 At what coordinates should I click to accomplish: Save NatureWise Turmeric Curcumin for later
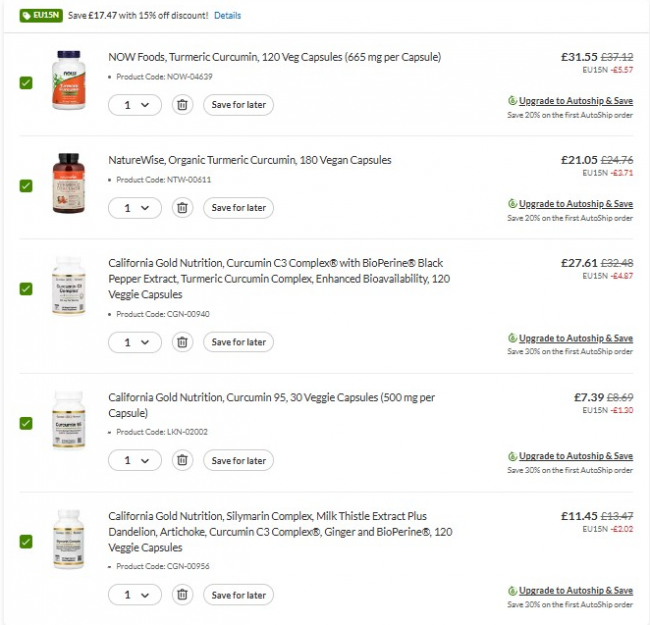click(238, 208)
